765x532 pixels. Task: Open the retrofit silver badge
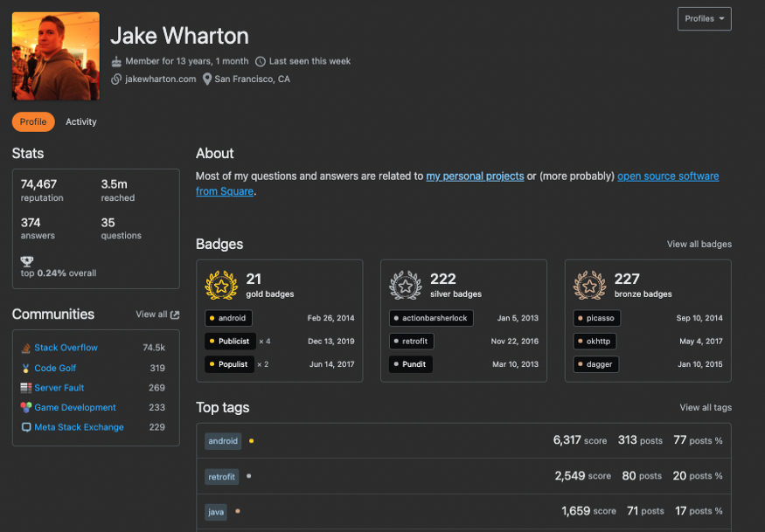pos(411,342)
